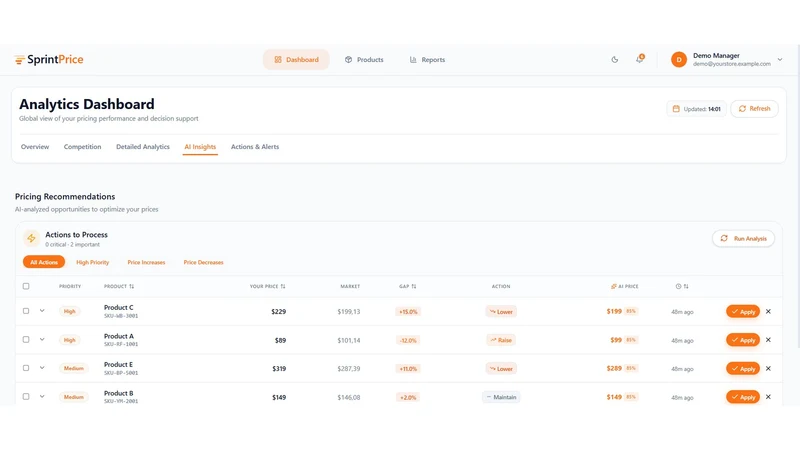Check the Product B row checkbox
The image size is (800, 450).
[x=26, y=396]
